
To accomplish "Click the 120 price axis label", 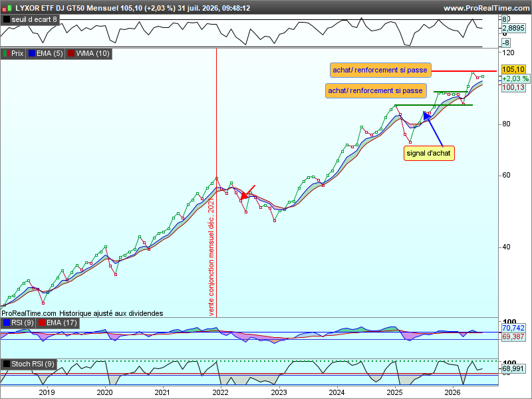I will (508, 53).
